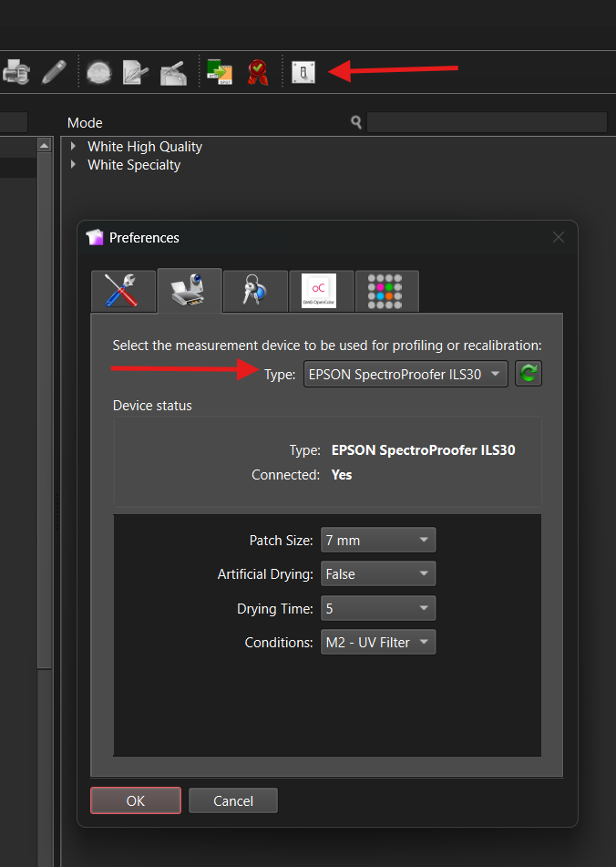Open the color dots grid tab
The height and width of the screenshot is (867, 616).
[x=385, y=291]
